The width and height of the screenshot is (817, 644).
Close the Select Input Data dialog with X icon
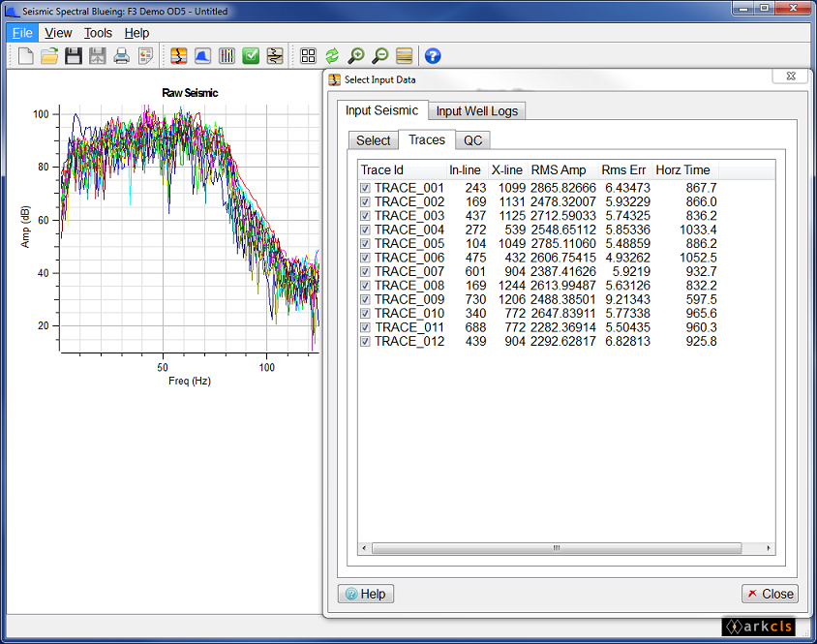(x=791, y=77)
